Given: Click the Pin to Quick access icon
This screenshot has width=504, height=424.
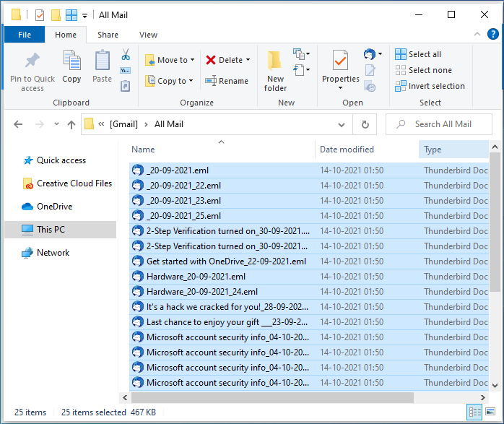Looking at the screenshot, I should (x=32, y=61).
